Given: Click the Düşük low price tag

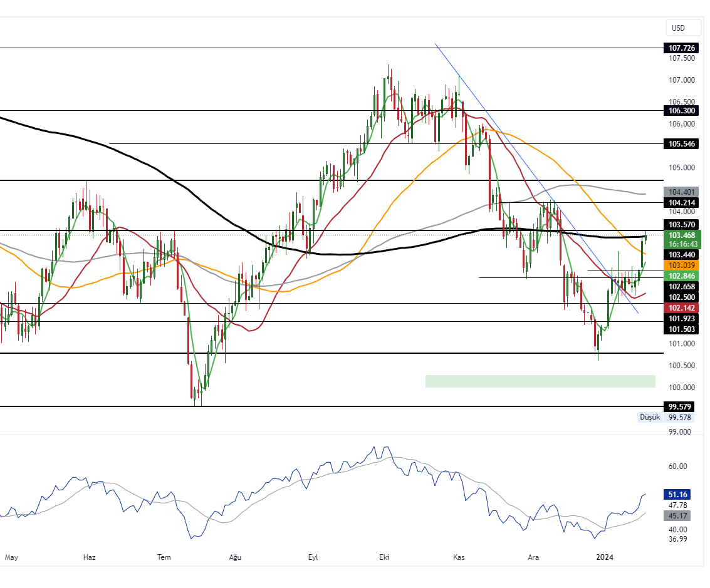Looking at the screenshot, I should [649, 417].
